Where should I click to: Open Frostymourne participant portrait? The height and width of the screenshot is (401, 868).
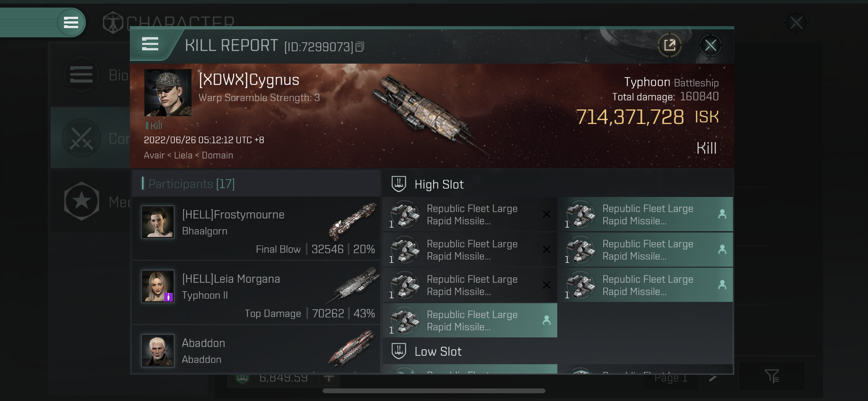tap(158, 222)
